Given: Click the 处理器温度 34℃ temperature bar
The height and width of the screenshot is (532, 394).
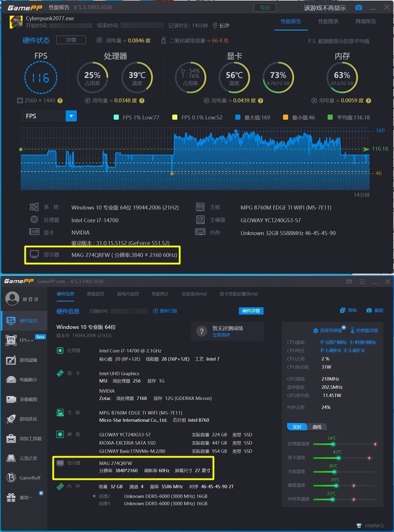Looking at the screenshot, I should (x=345, y=444).
